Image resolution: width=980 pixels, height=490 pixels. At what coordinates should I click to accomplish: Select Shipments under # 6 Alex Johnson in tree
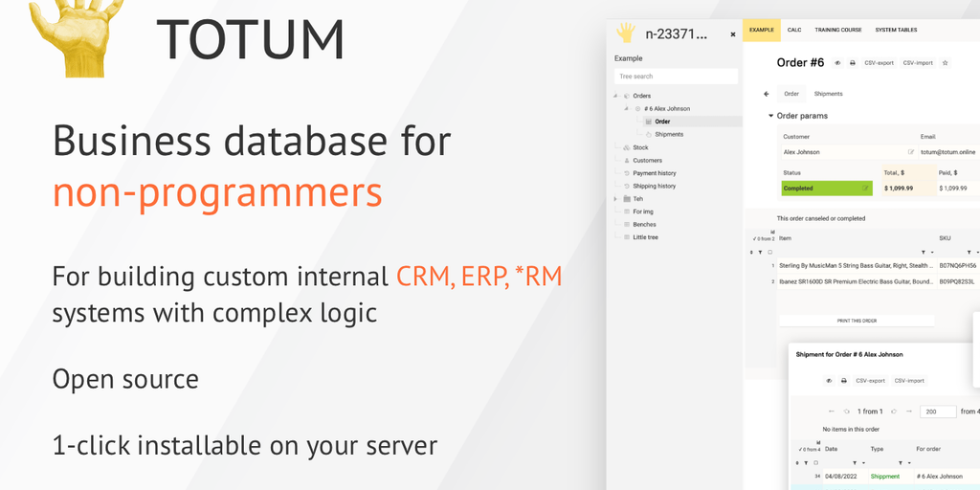669,134
